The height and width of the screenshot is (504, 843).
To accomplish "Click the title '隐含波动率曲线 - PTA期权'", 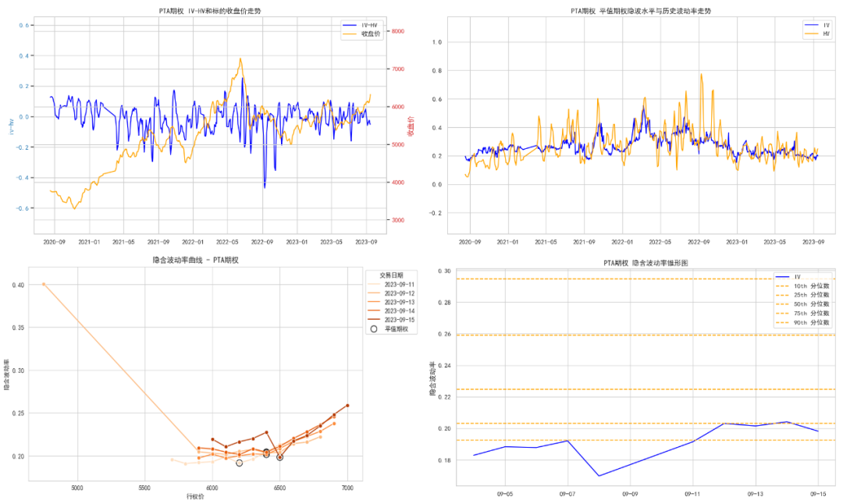I will click(196, 260).
